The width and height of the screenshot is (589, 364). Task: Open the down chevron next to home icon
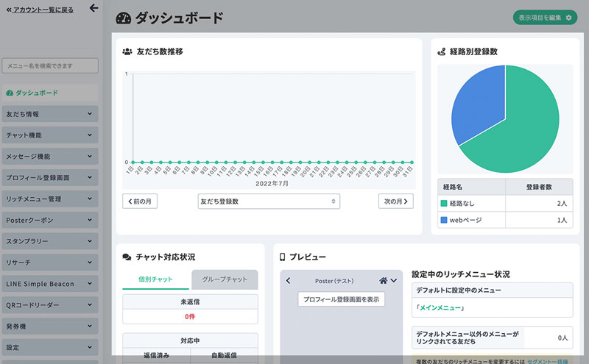394,281
